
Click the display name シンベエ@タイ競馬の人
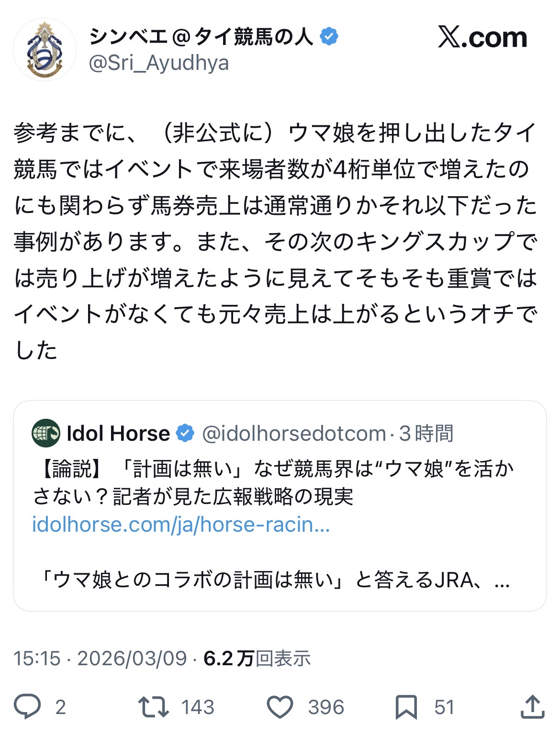[201, 36]
